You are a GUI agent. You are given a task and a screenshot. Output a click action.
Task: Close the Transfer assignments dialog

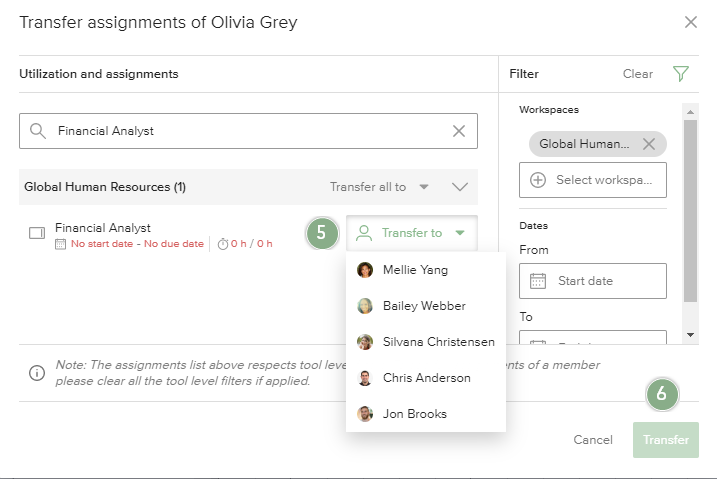point(690,22)
